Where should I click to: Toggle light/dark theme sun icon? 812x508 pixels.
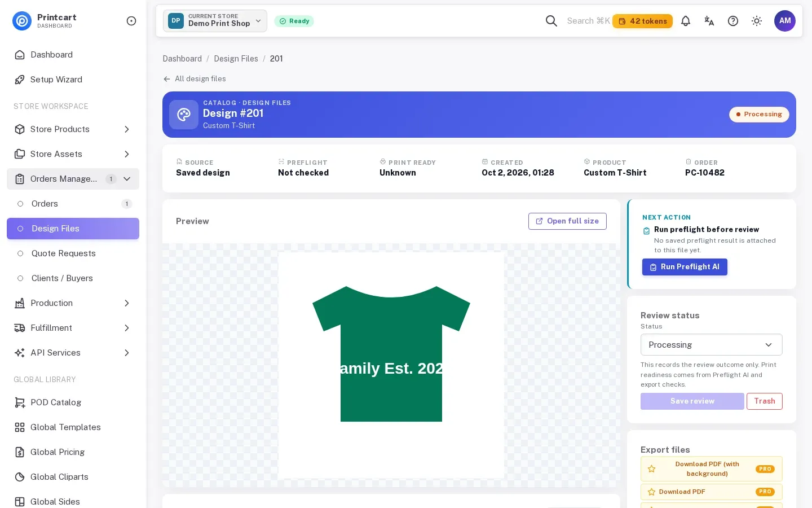tap(757, 21)
